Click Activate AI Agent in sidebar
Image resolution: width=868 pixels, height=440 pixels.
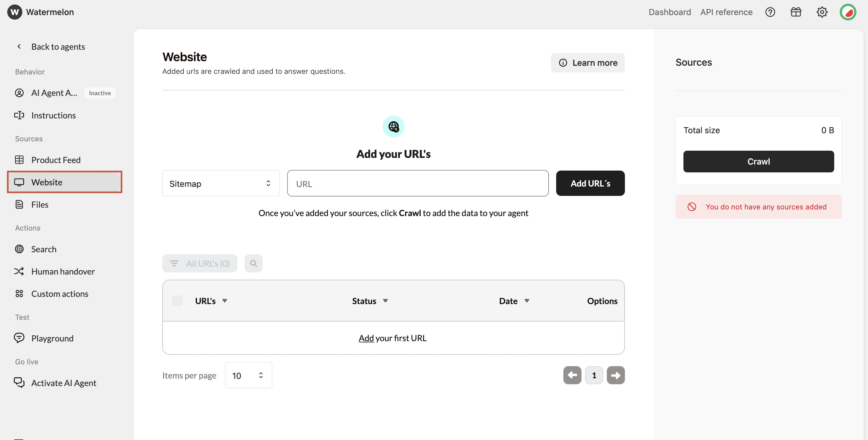[64, 383]
